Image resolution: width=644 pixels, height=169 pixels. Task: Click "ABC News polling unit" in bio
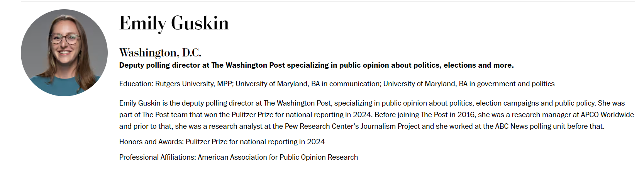tap(529, 126)
